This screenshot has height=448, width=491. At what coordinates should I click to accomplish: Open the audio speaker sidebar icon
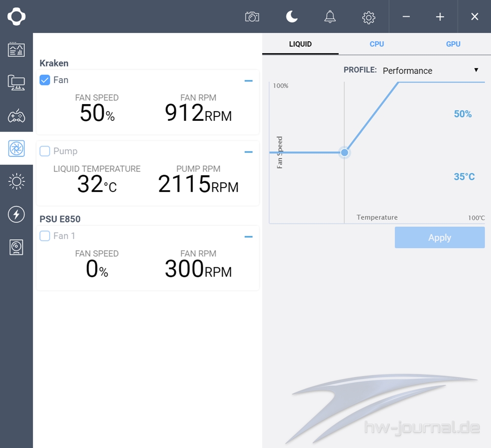[16, 247]
